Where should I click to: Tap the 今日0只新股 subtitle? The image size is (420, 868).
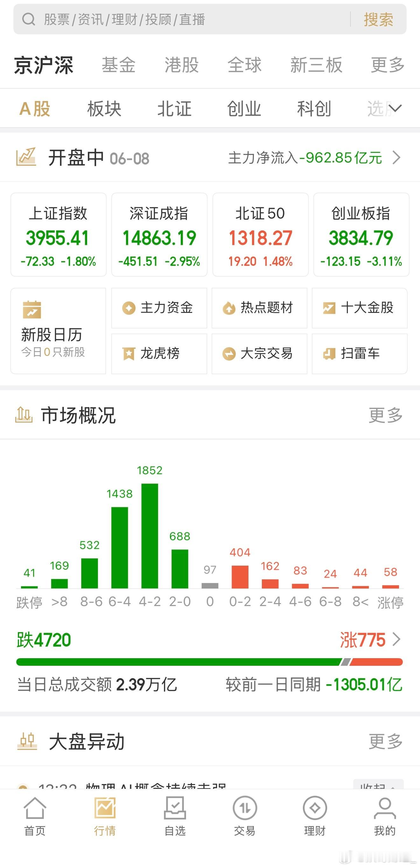[53, 352]
